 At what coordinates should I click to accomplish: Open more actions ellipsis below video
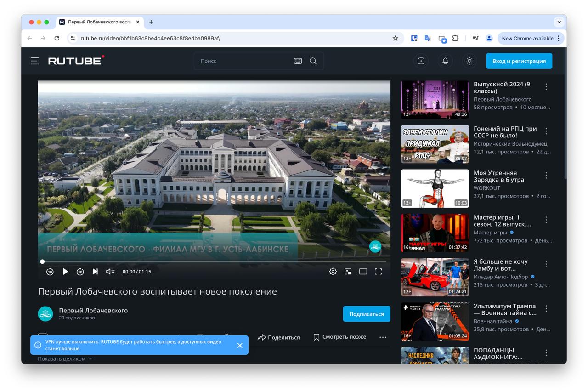tap(383, 337)
